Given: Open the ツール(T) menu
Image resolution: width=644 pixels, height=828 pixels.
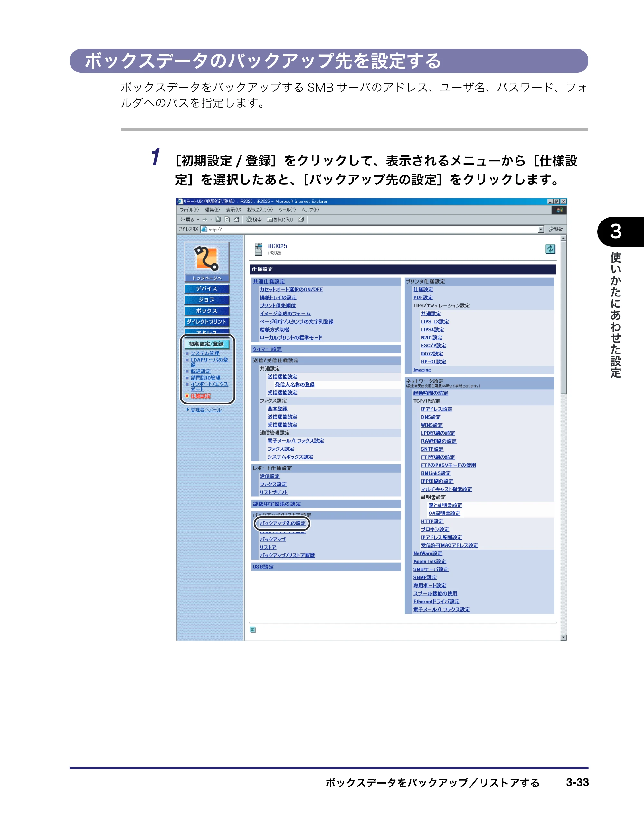Looking at the screenshot, I should [287, 210].
